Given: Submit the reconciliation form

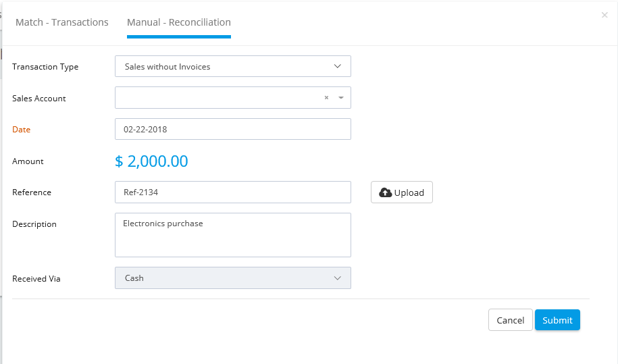Looking at the screenshot, I should coord(557,320).
